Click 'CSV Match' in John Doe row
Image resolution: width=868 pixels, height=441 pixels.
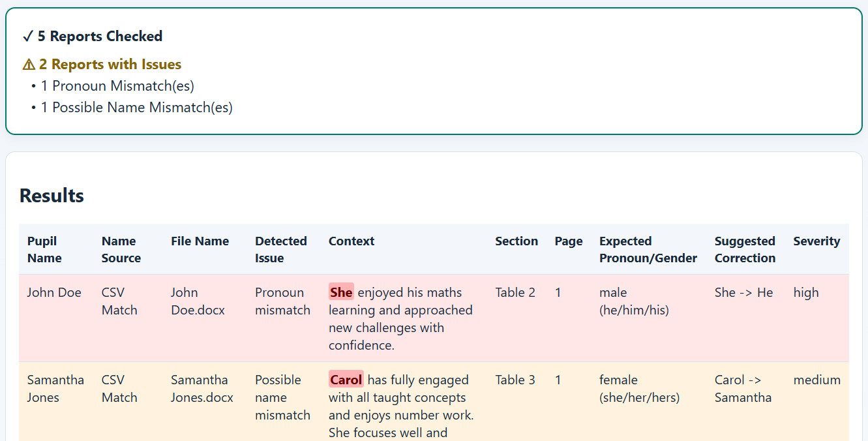[119, 301]
